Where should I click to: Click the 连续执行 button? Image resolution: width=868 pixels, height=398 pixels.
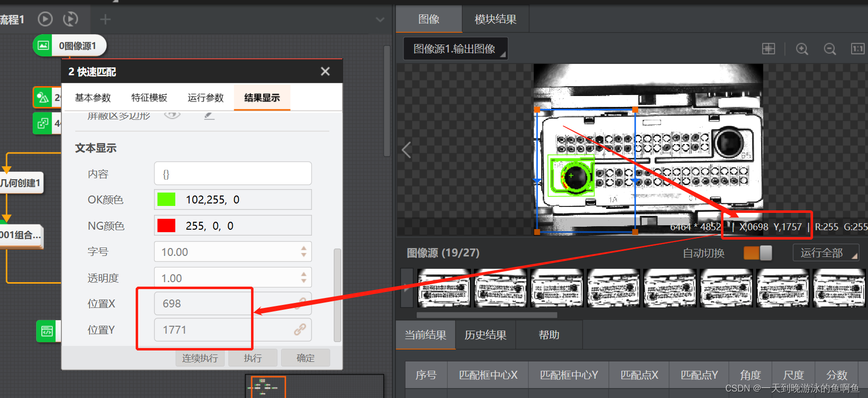point(200,358)
